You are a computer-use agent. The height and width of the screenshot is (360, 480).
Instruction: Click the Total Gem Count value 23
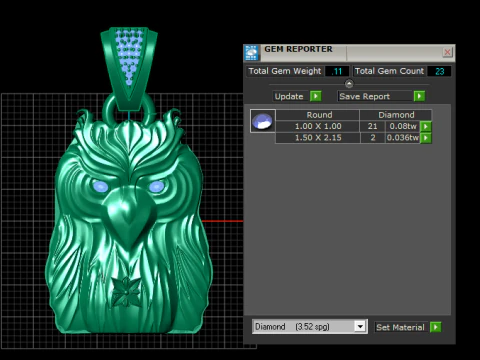point(439,71)
